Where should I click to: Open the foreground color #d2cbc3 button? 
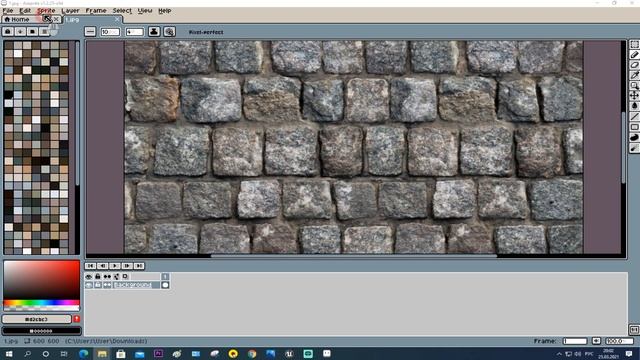coord(37,319)
